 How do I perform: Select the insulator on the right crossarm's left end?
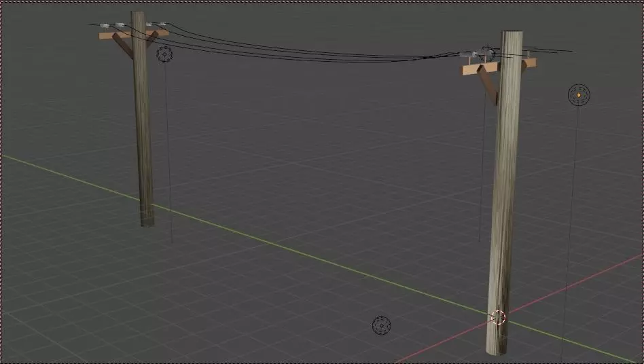(468, 54)
